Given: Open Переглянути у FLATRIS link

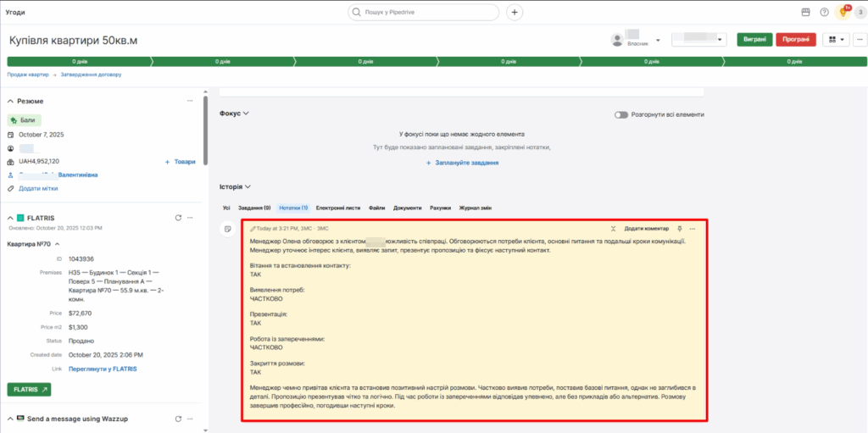Looking at the screenshot, I should pyautogui.click(x=103, y=369).
